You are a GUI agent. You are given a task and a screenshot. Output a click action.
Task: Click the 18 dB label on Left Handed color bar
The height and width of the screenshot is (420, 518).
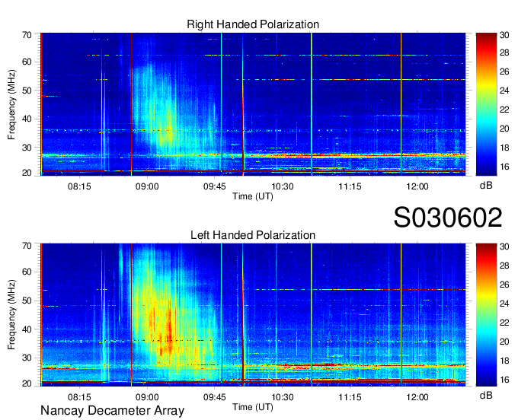(x=504, y=361)
